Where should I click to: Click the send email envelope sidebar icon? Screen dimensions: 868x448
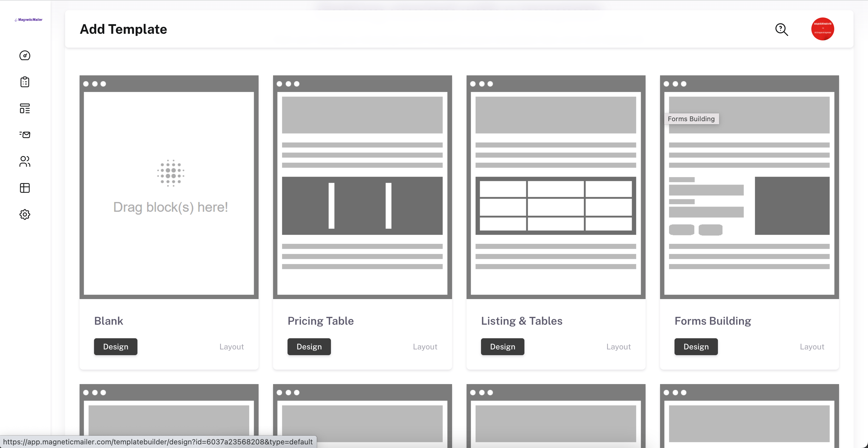[x=25, y=135]
